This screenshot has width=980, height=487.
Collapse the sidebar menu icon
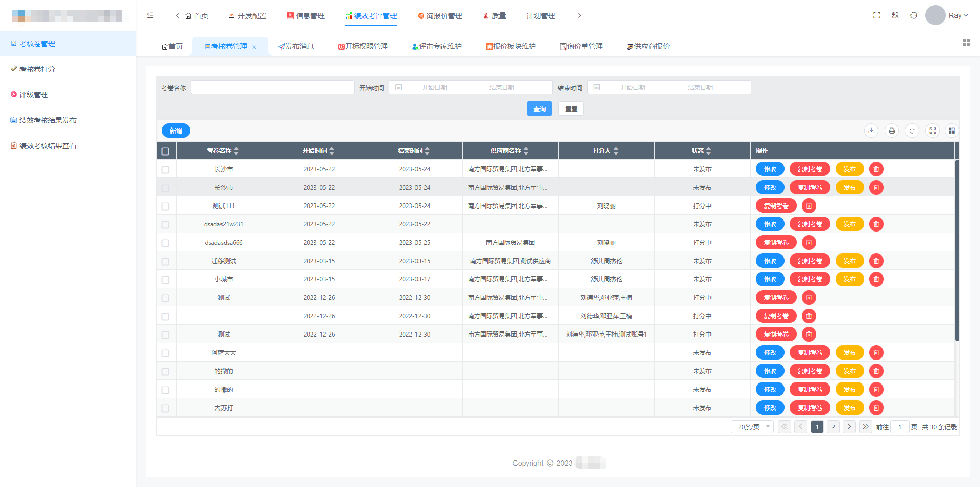click(x=150, y=15)
